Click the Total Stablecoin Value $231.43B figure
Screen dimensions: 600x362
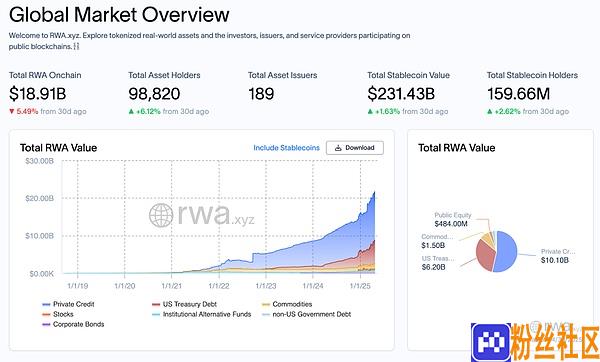point(401,94)
